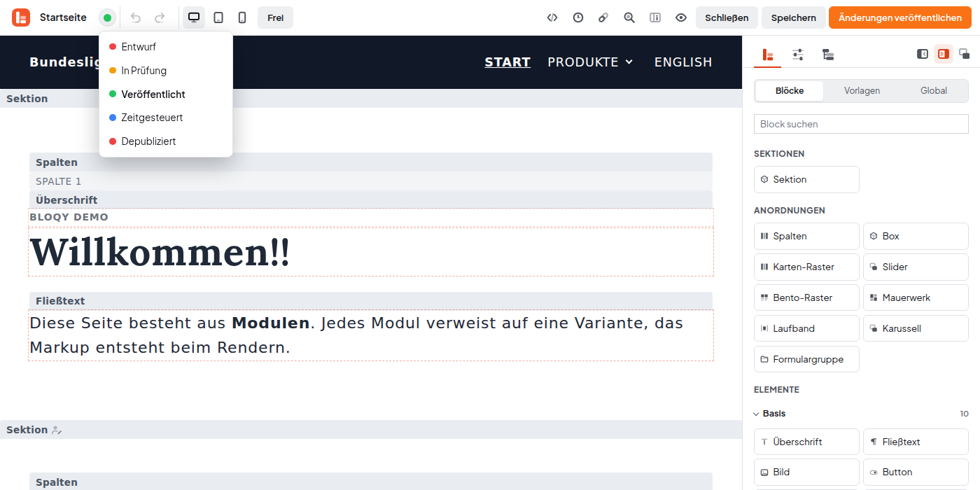980x490 pixels.
Task: Select the Blöcke tab
Action: 790,91
